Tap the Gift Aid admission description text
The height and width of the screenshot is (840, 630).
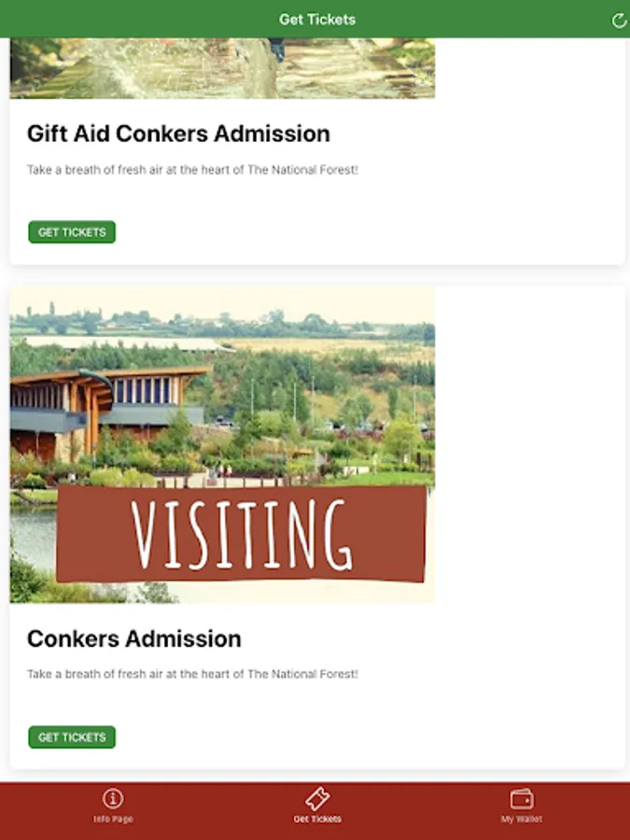click(192, 170)
